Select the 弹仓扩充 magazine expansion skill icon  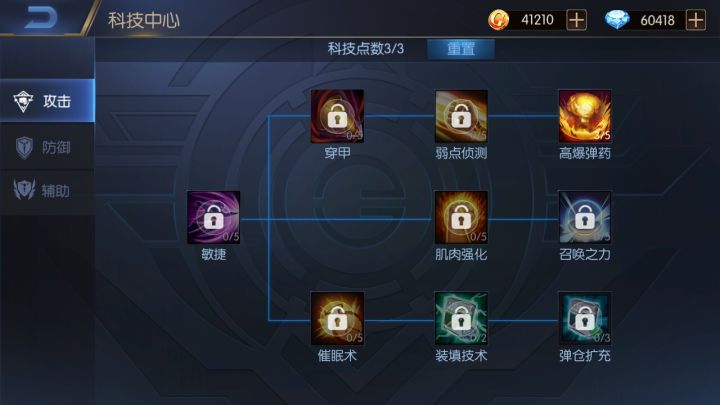(585, 318)
